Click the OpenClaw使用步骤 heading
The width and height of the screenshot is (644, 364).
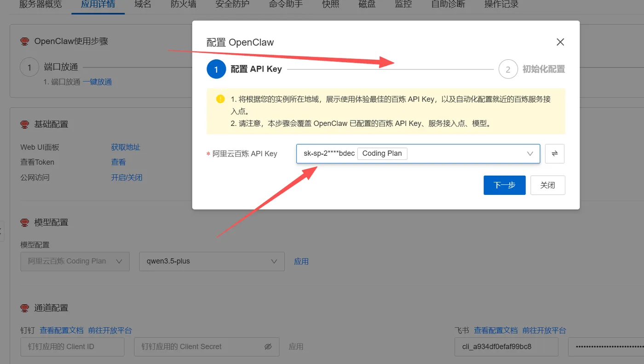pos(71,41)
